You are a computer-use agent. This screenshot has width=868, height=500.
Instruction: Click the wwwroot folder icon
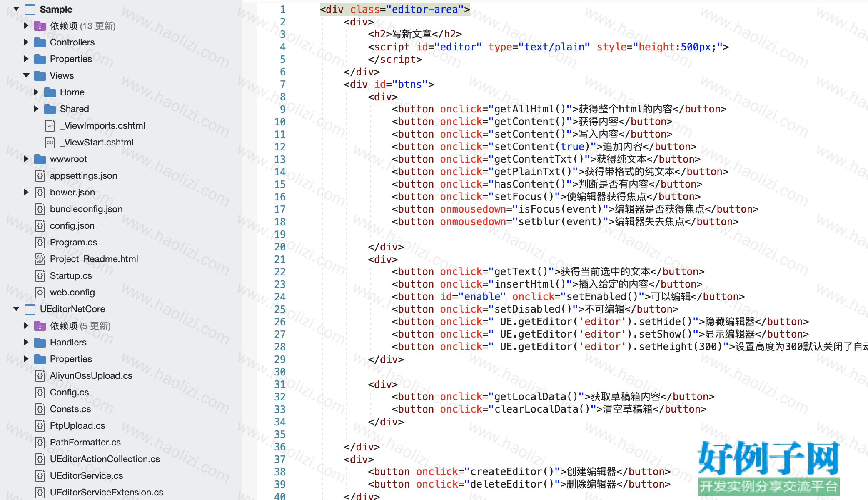pos(40,159)
